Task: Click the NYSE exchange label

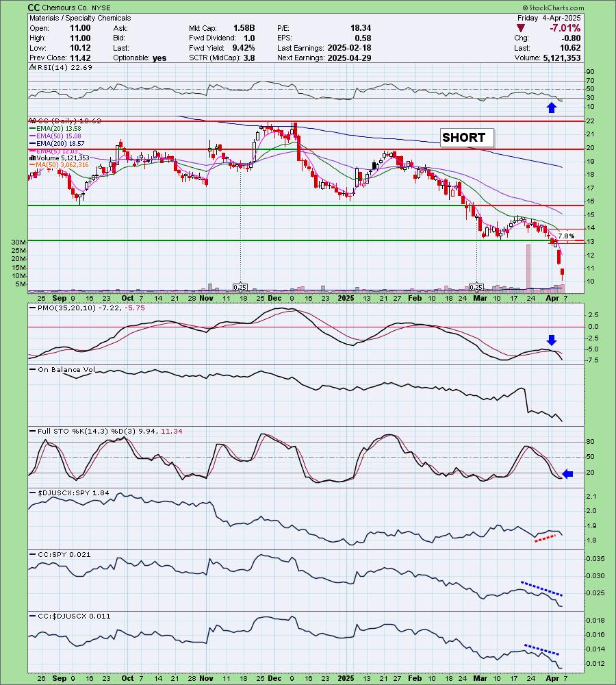Action: (x=101, y=8)
